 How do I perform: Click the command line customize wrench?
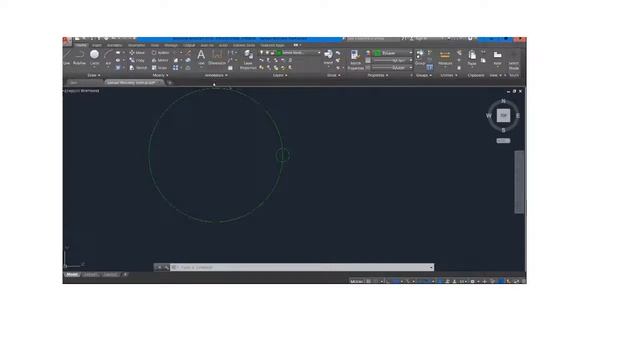166,267
